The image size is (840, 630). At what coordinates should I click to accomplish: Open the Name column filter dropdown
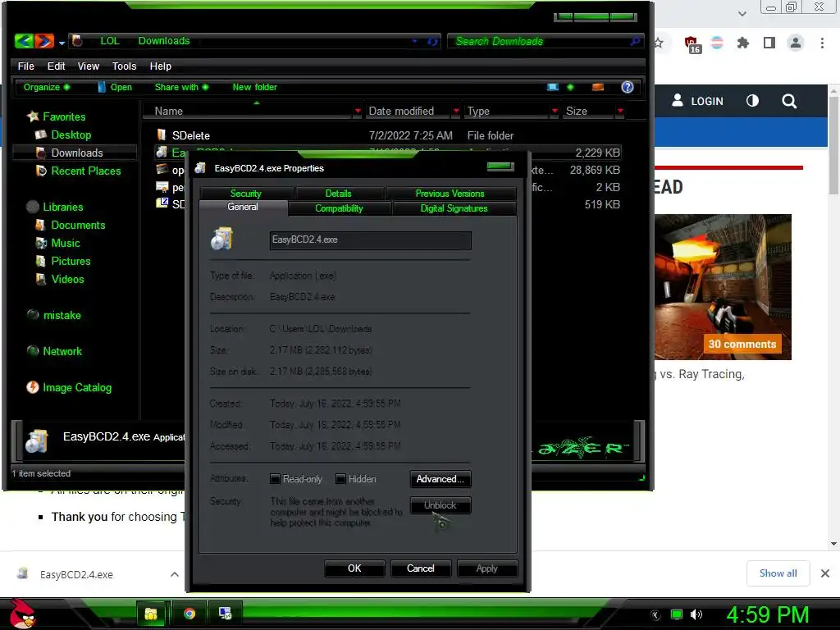click(x=358, y=111)
